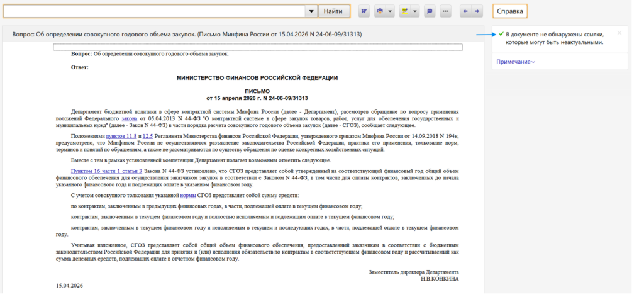Focus the document search input field
The height and width of the screenshot is (297, 644).
click(154, 11)
